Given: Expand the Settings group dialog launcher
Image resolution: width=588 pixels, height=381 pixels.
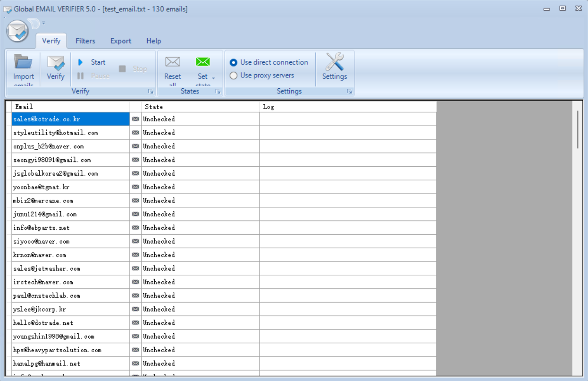Looking at the screenshot, I should pos(349,92).
